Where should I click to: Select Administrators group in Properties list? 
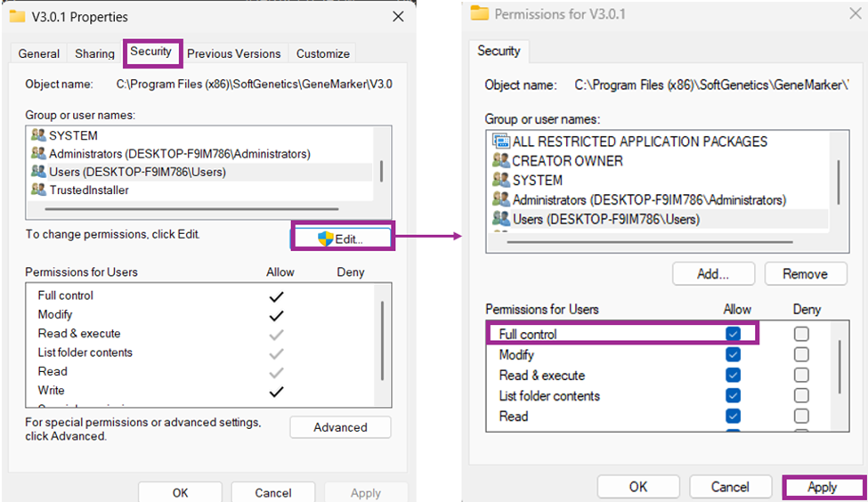[x=179, y=153]
